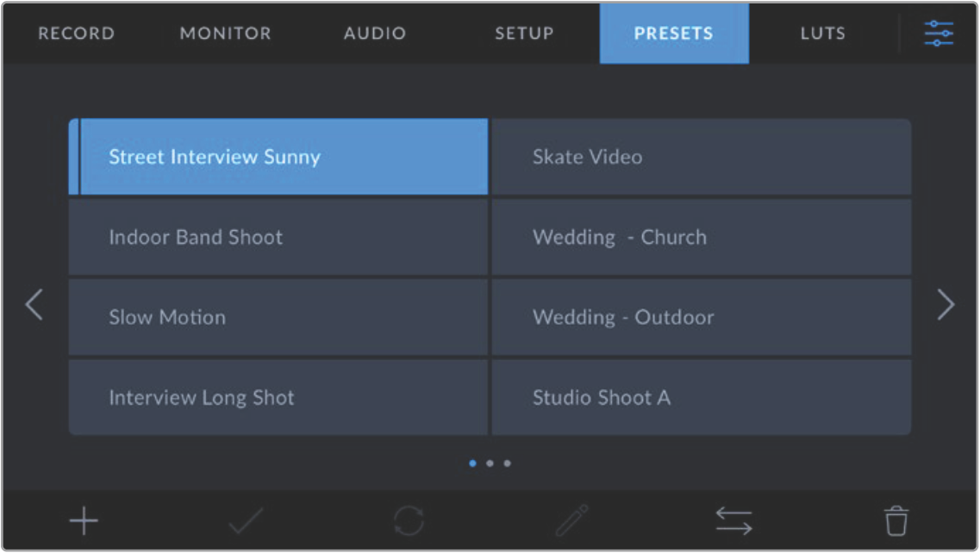Image resolution: width=980 pixels, height=553 pixels.
Task: Tap the circular update preset icon
Action: 409,521
